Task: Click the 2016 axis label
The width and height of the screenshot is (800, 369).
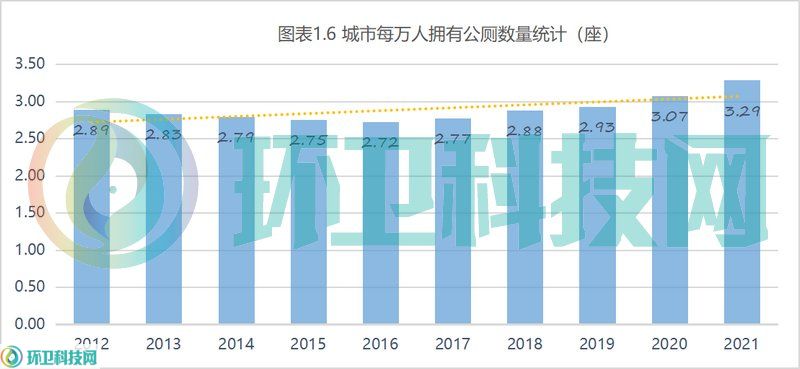Action: pyautogui.click(x=381, y=344)
